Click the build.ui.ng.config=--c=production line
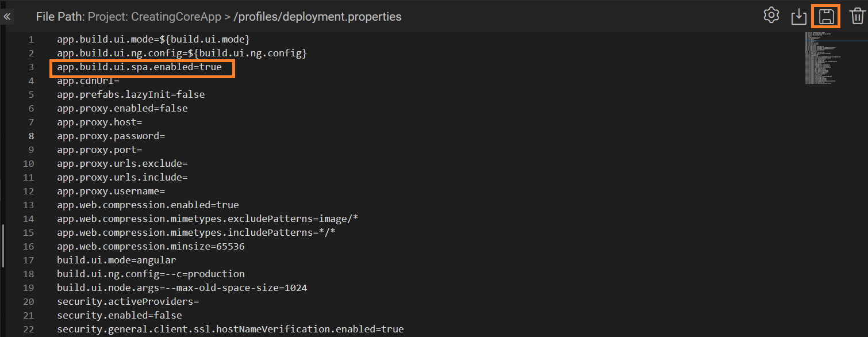868x337 pixels. tap(151, 274)
